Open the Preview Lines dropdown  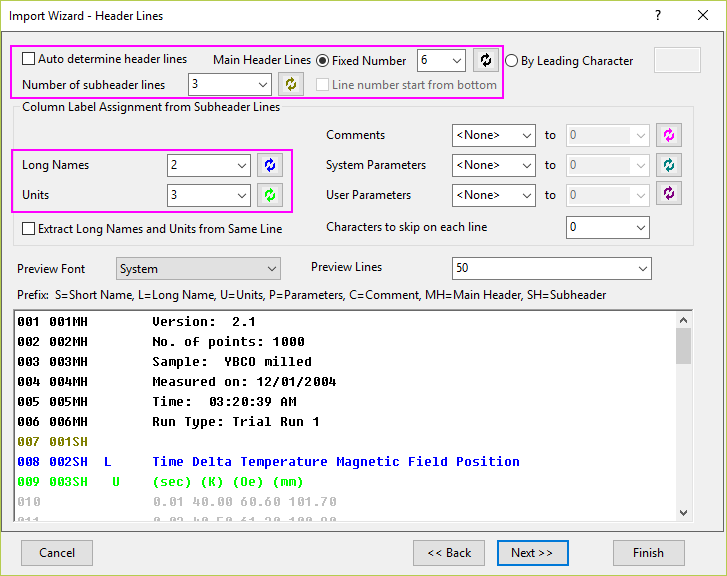640,268
